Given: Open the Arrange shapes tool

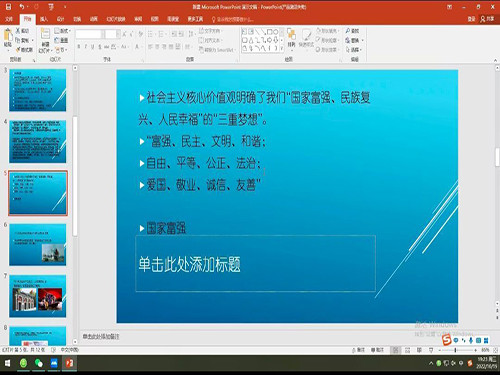Looking at the screenshot, I should (x=291, y=37).
